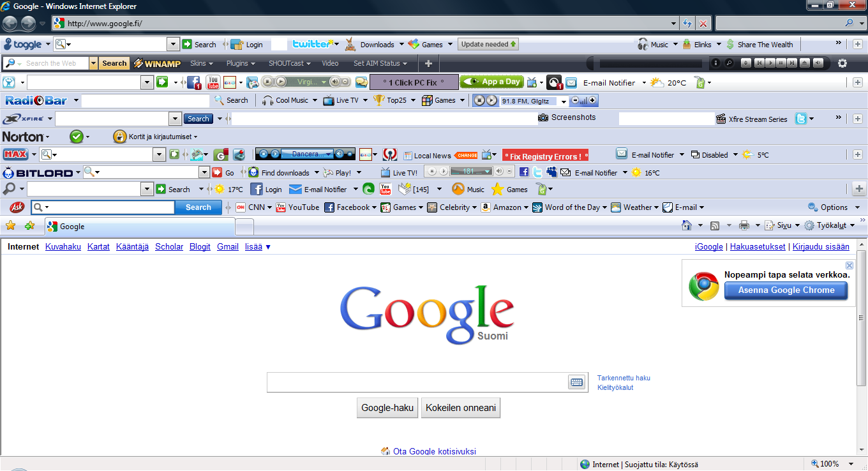Click Asenna Google Chrome button

[x=786, y=290]
